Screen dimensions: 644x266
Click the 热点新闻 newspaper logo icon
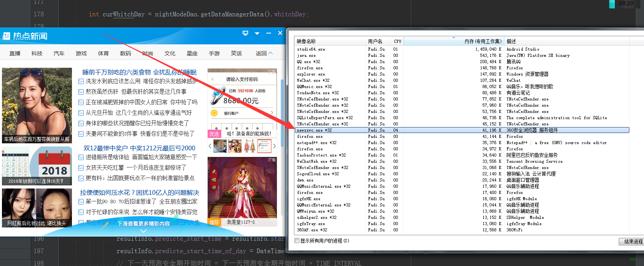6,36
